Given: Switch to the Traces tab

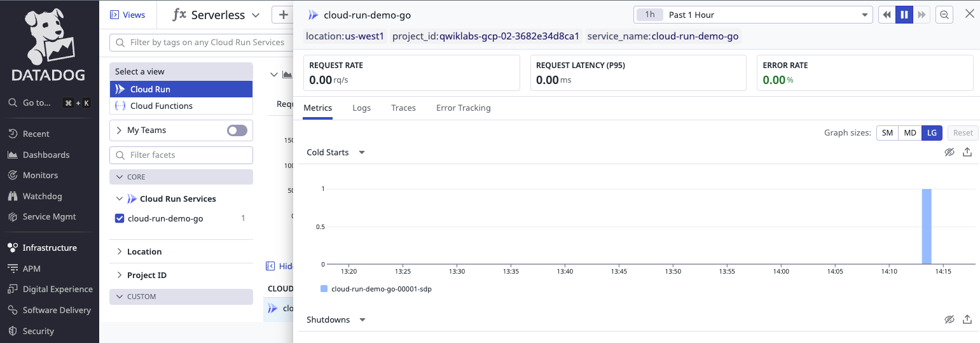Looking at the screenshot, I should [403, 108].
